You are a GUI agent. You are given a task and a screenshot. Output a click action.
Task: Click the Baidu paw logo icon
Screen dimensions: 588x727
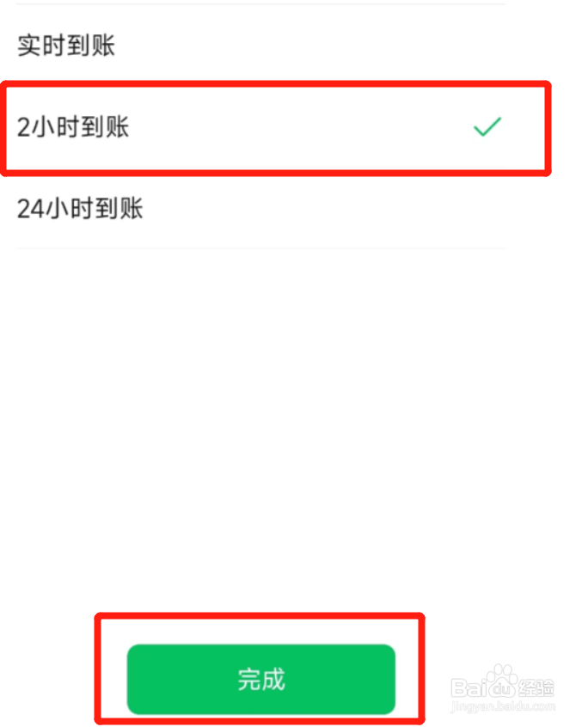502,681
